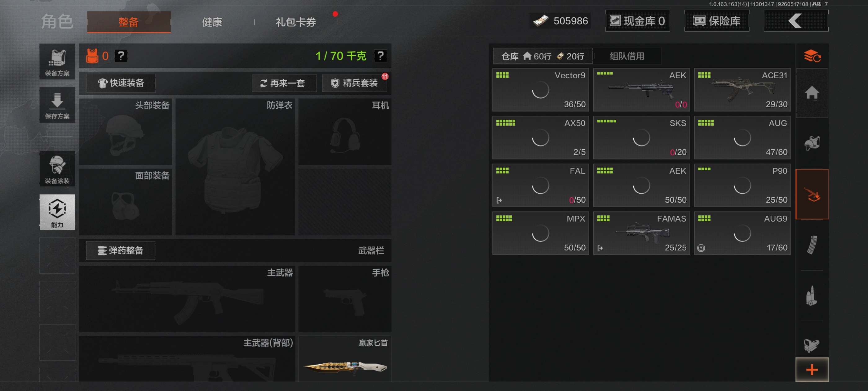Select the ammo bullets filter icon
This screenshot has height=391, width=868.
point(812,295)
